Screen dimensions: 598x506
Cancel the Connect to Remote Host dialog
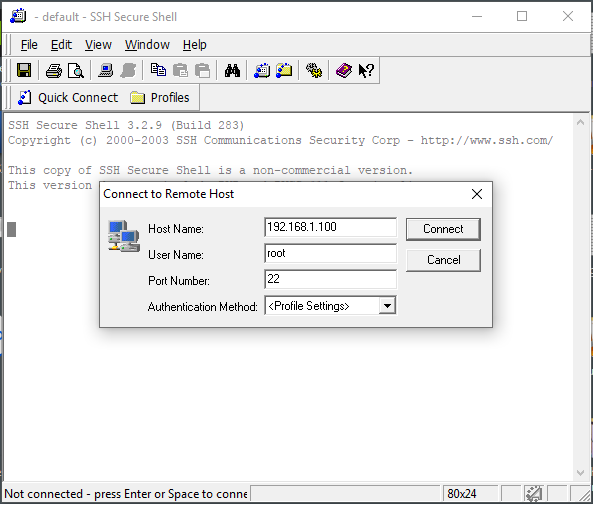click(444, 260)
